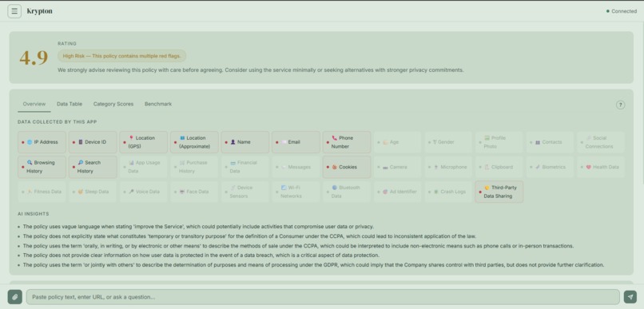Click the paperclip attach button
644x309 pixels.
click(15, 297)
